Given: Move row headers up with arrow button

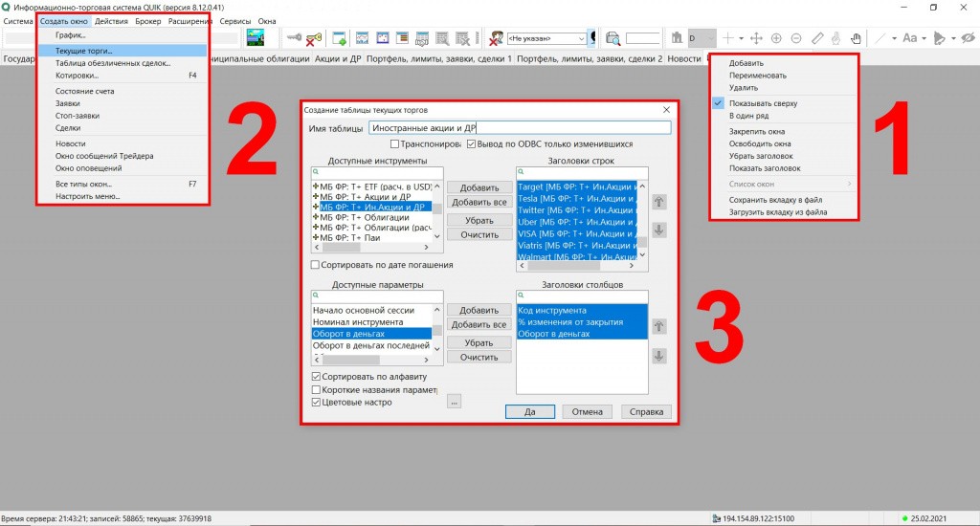Looking at the screenshot, I should (x=658, y=202).
